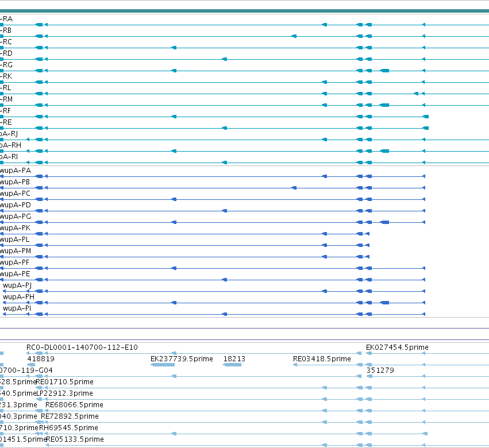Click the wide exon in wupA-PH row

click(384, 303)
